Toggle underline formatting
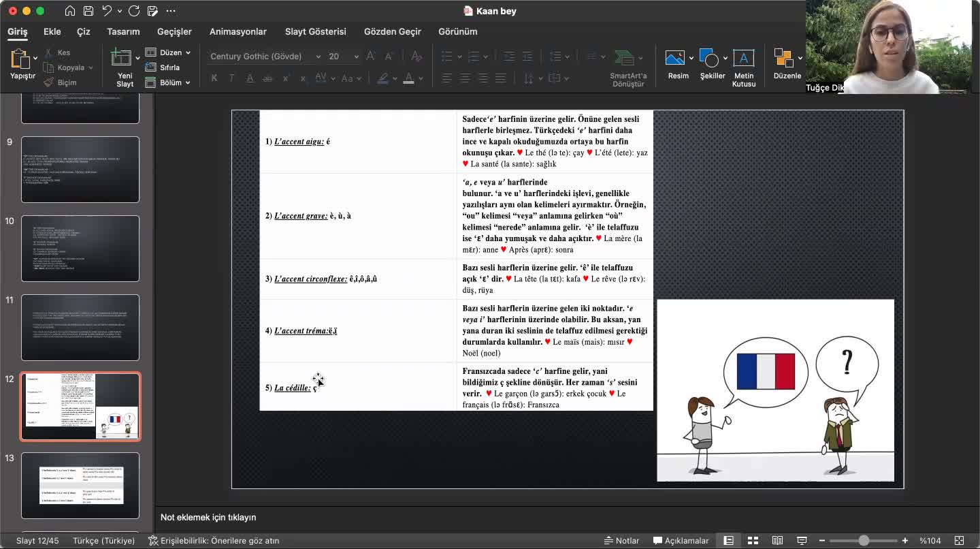 (x=250, y=78)
